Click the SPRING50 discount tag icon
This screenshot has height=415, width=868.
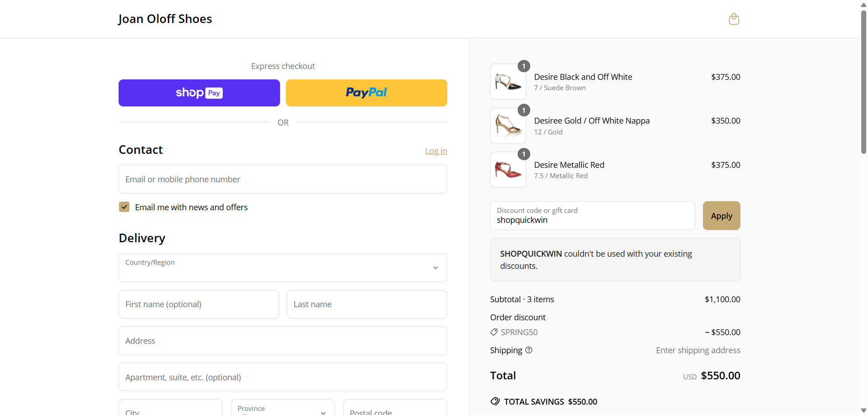(x=494, y=332)
